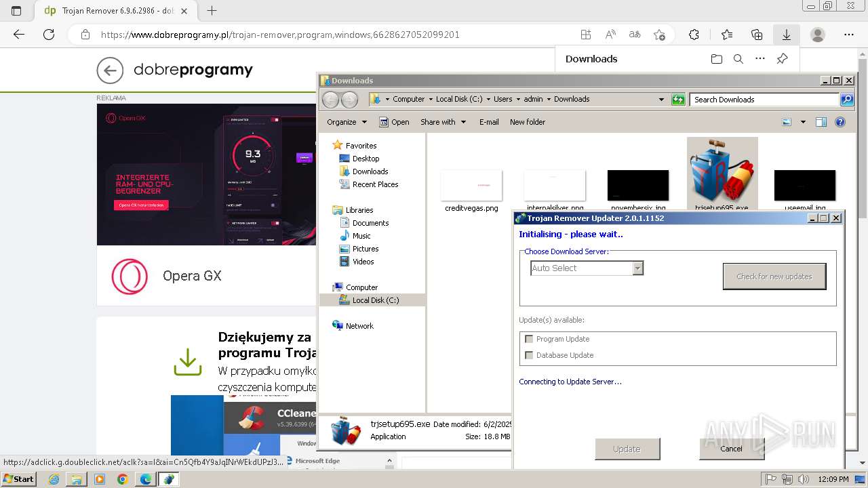Click Open in Explorer toolbar
The height and width of the screenshot is (488, 868).
pos(394,122)
